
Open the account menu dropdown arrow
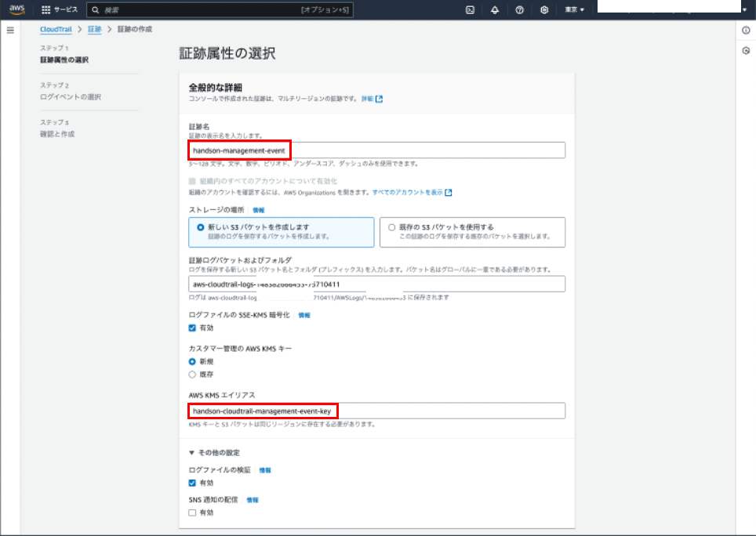point(745,9)
